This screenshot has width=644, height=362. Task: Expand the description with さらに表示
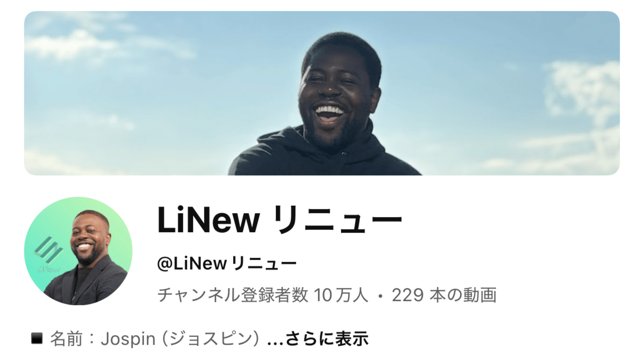tap(327, 339)
